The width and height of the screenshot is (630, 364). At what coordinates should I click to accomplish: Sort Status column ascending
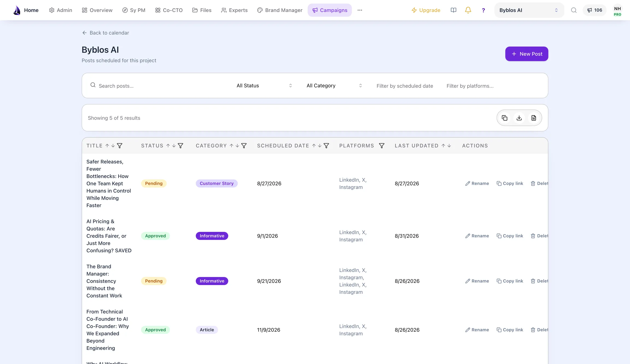pos(168,146)
